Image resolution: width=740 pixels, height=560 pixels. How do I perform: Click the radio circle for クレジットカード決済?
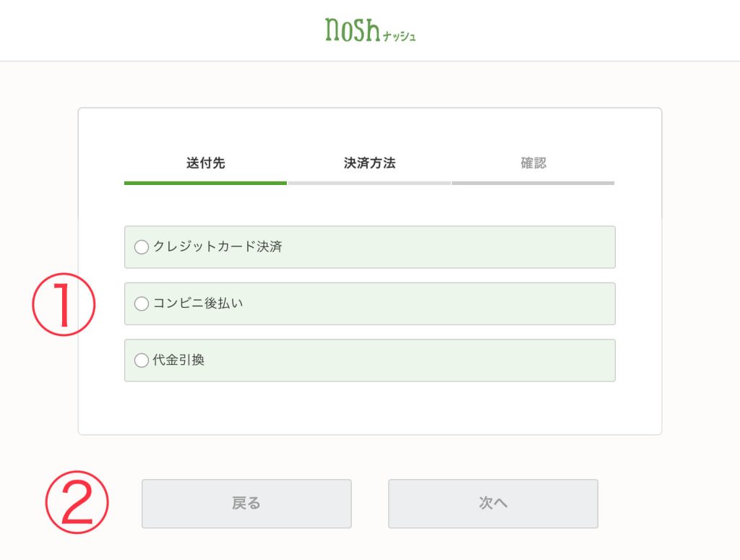point(142,247)
